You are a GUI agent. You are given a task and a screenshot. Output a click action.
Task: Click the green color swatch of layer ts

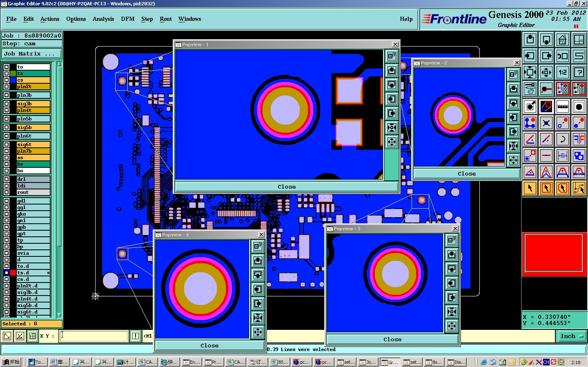click(13, 73)
